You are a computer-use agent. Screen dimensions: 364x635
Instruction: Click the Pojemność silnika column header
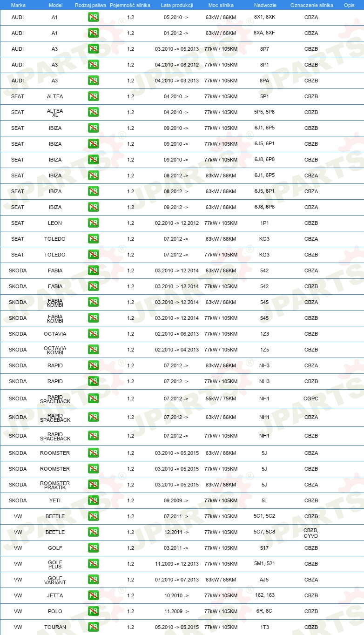click(x=130, y=5)
